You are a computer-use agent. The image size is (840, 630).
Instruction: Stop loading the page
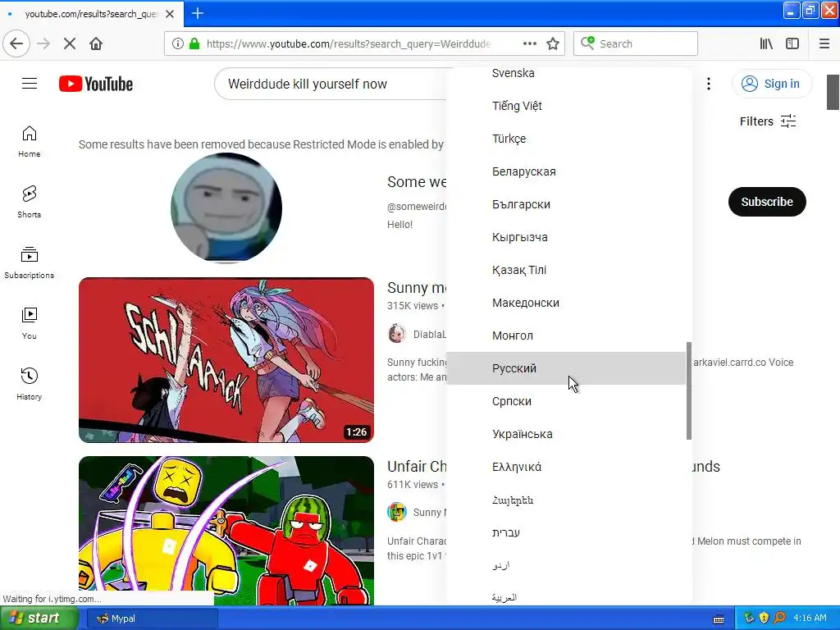69,43
